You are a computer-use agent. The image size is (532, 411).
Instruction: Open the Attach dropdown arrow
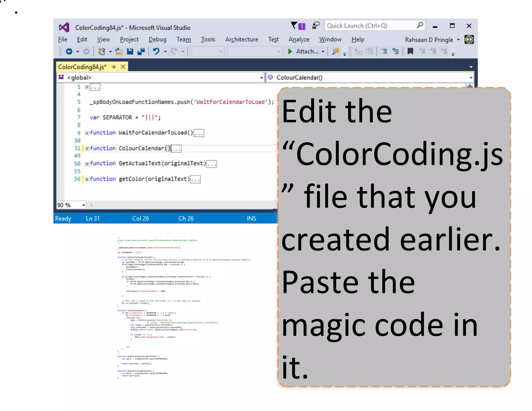323,52
